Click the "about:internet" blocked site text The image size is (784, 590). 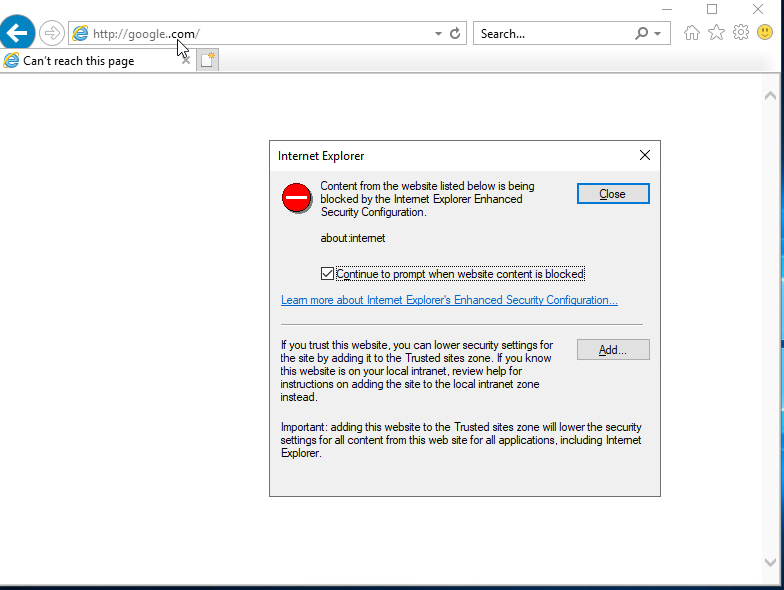tap(352, 238)
